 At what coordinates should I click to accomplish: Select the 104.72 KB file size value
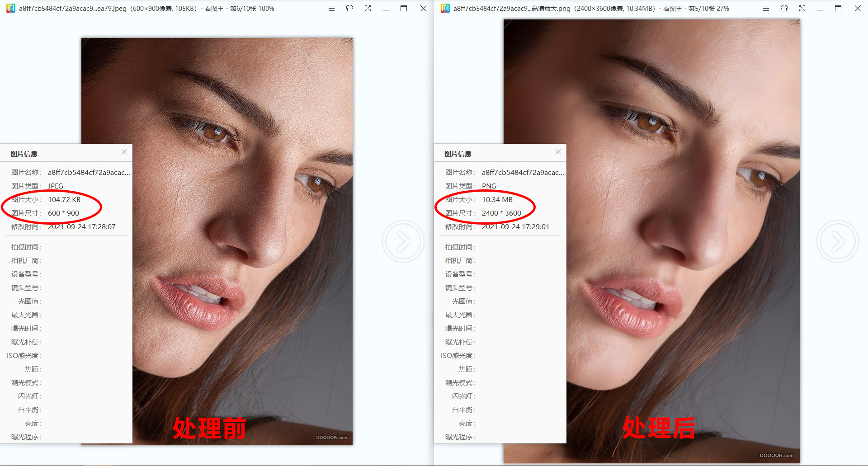(64, 200)
